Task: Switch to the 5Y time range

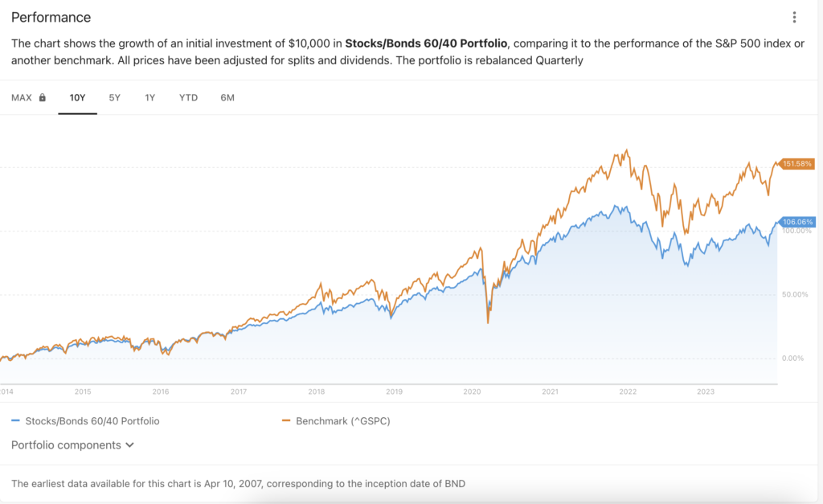Action: tap(115, 98)
